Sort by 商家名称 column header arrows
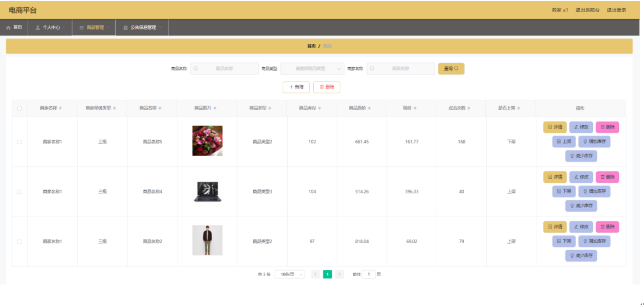This screenshot has height=305, width=644. [60, 108]
